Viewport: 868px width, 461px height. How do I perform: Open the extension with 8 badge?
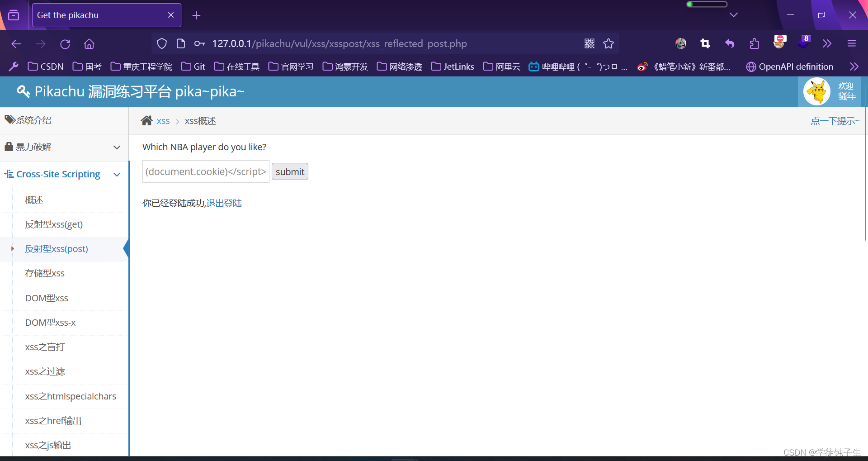coord(804,42)
